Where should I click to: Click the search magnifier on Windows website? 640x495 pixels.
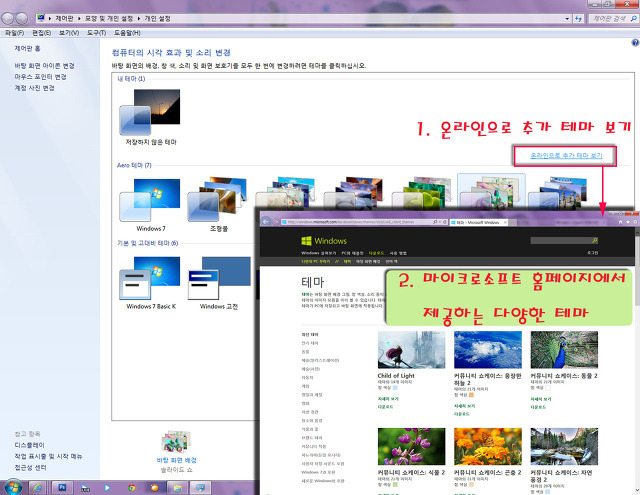tap(595, 240)
